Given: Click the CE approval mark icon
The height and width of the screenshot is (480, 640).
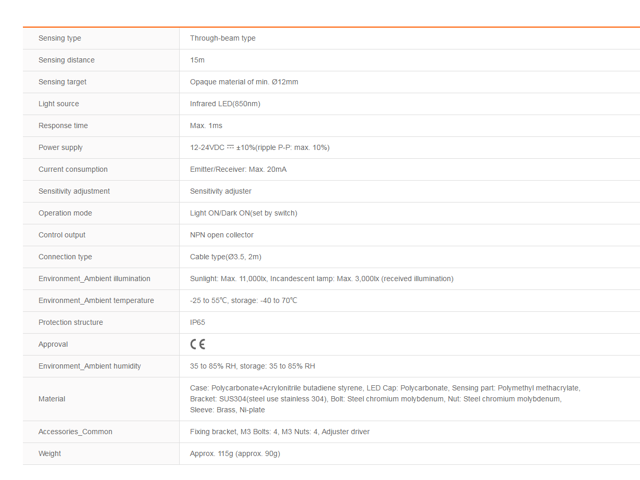Looking at the screenshot, I should pos(197,344).
